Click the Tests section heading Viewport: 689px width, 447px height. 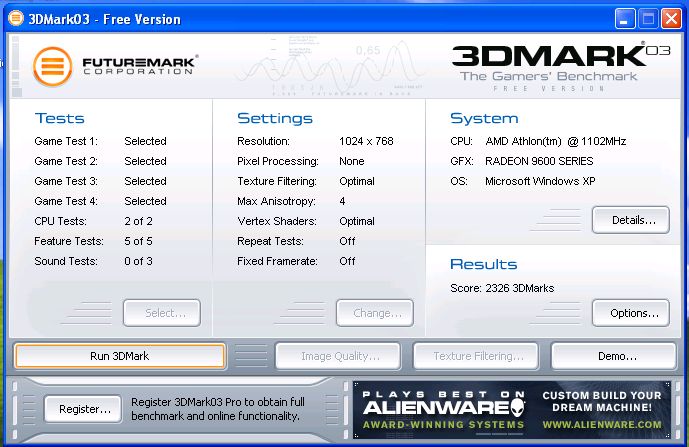click(x=60, y=118)
